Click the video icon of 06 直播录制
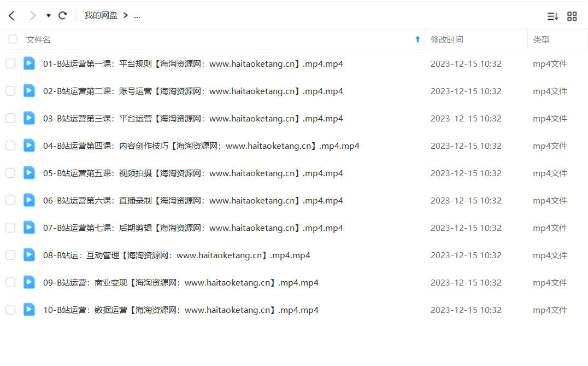This screenshot has width=588, height=366. [29, 200]
